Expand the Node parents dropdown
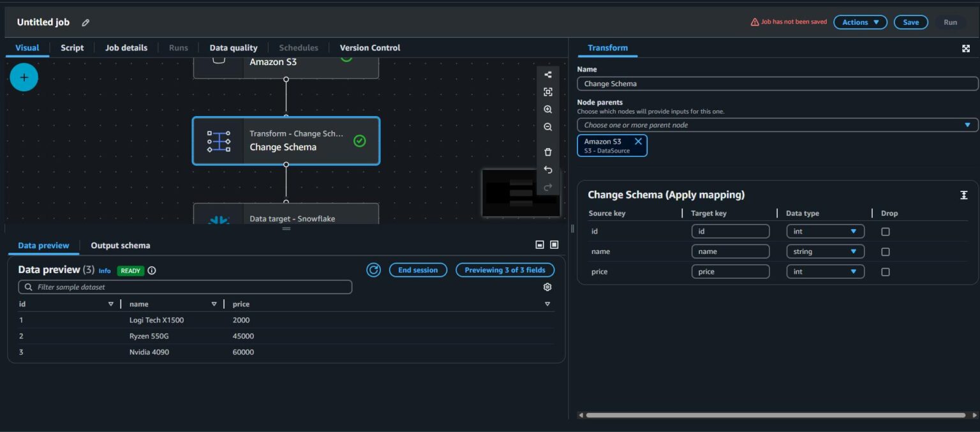Image resolution: width=980 pixels, height=432 pixels. tap(776, 125)
